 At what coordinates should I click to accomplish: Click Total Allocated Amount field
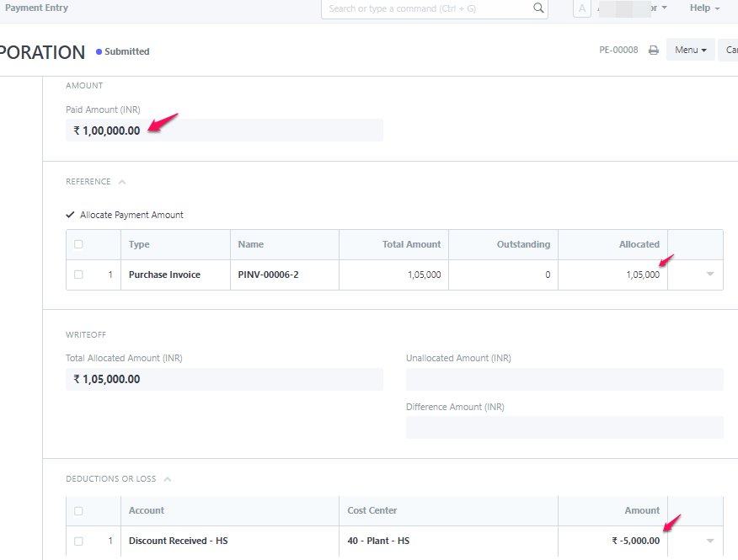point(224,379)
